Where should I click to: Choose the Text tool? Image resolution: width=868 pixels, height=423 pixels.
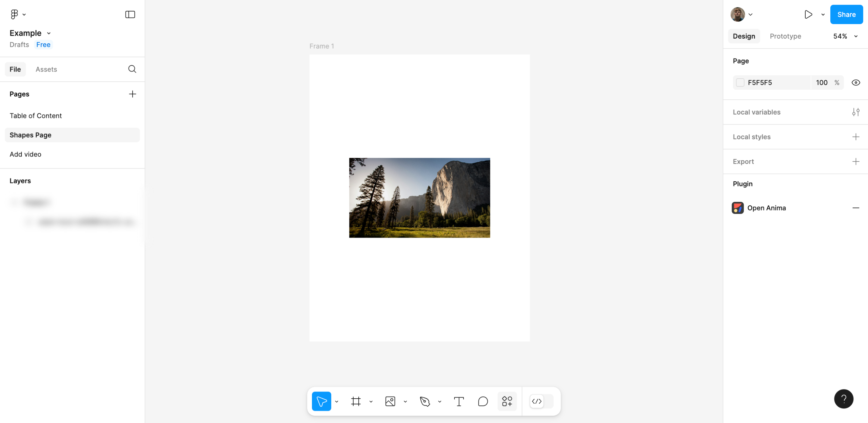pos(458,401)
